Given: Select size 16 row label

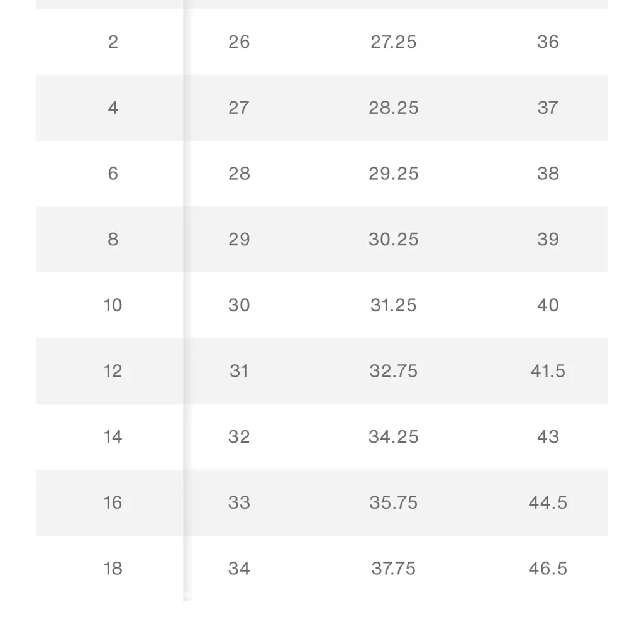Looking at the screenshot, I should coord(113,502).
